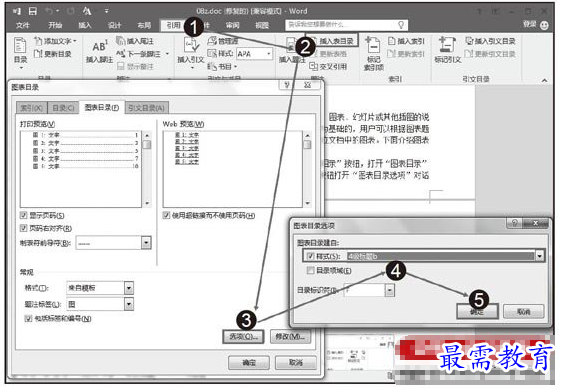Open the customize quick access toolbar arrow
Image resolution: width=561 pixels, height=389 pixels.
tap(106, 11)
